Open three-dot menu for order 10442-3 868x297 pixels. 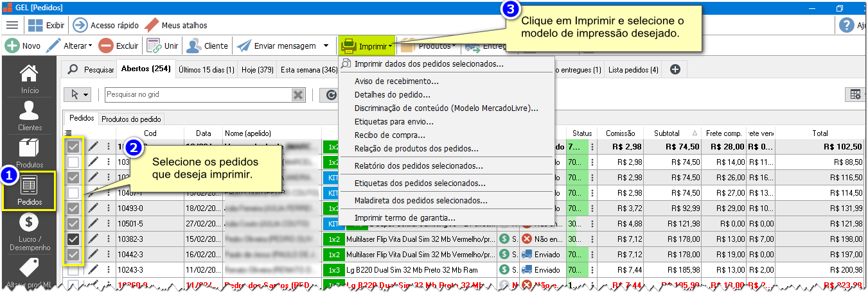pyautogui.click(x=109, y=254)
